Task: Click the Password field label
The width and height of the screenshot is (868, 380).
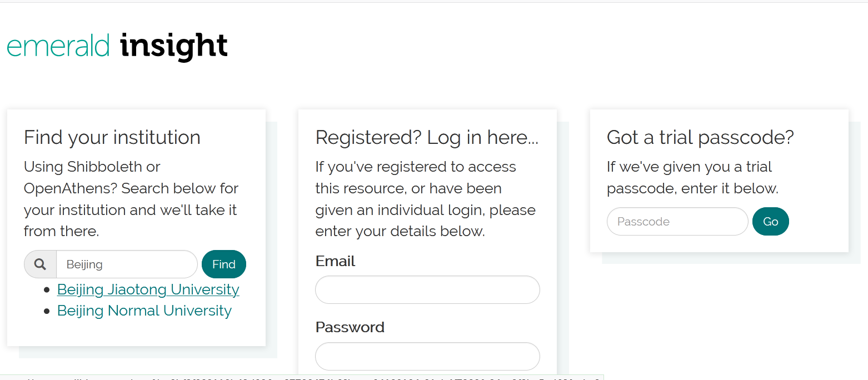Action: pyautogui.click(x=350, y=327)
